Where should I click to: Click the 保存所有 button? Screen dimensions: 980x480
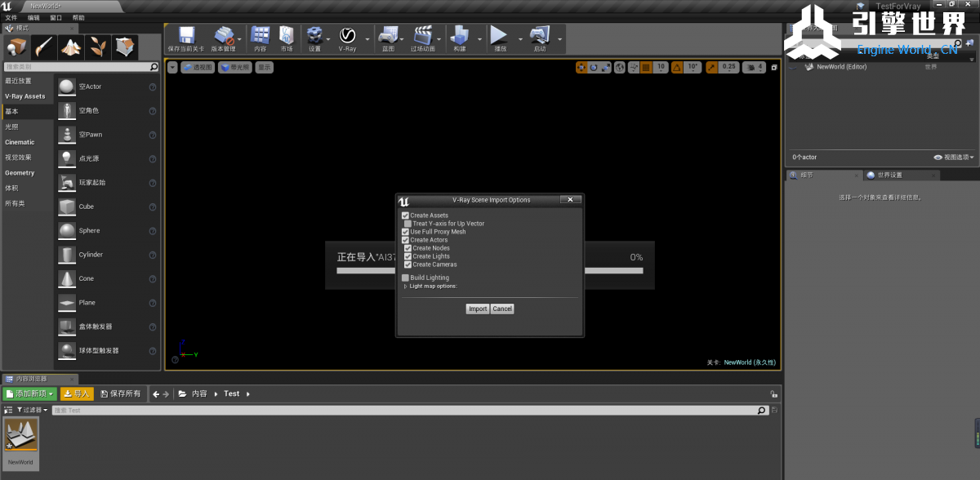tap(121, 393)
